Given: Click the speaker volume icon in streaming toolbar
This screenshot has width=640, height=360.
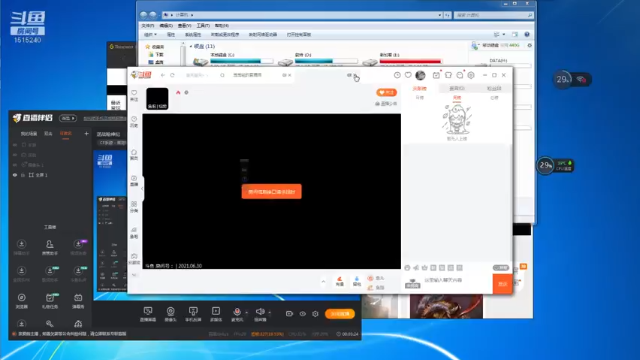Looking at the screenshot, I should click(260, 312).
